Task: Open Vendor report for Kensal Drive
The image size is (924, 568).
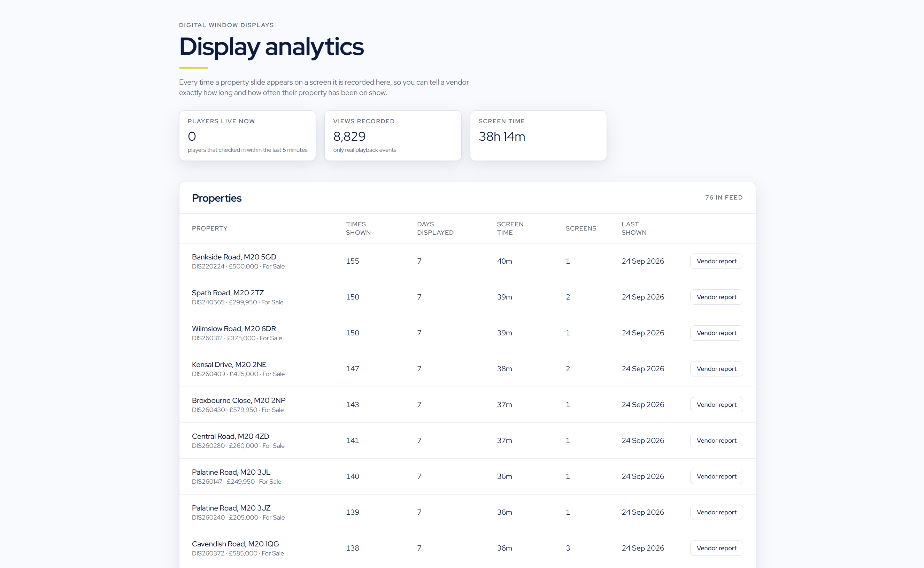Action: [x=716, y=369]
